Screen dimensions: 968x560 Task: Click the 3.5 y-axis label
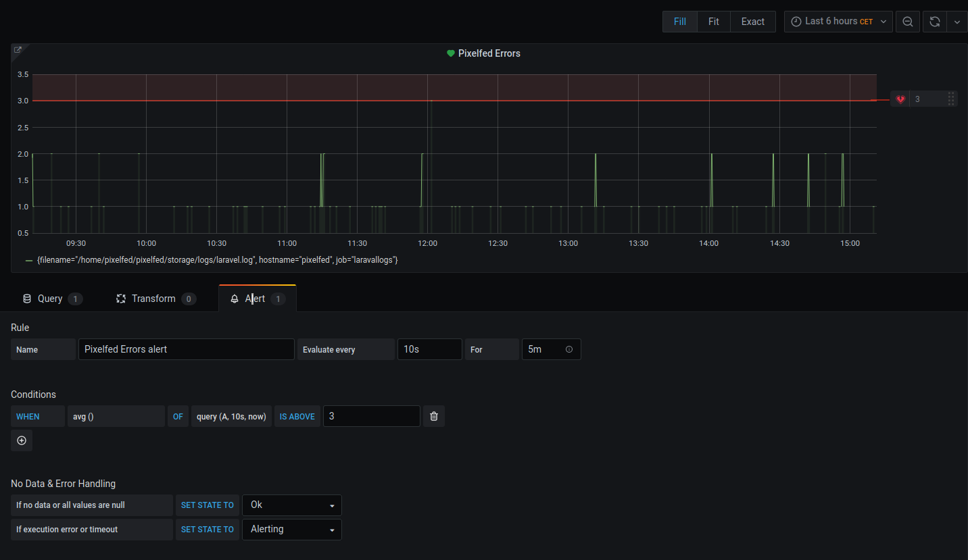coord(23,74)
